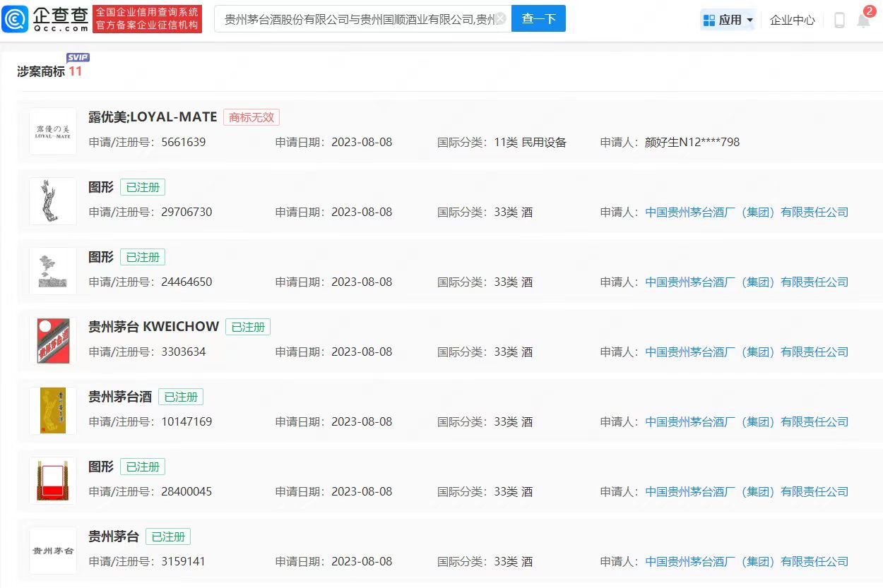The width and height of the screenshot is (883, 588).
Task: Open the Qcc.com logo homepage
Action: coord(45,19)
